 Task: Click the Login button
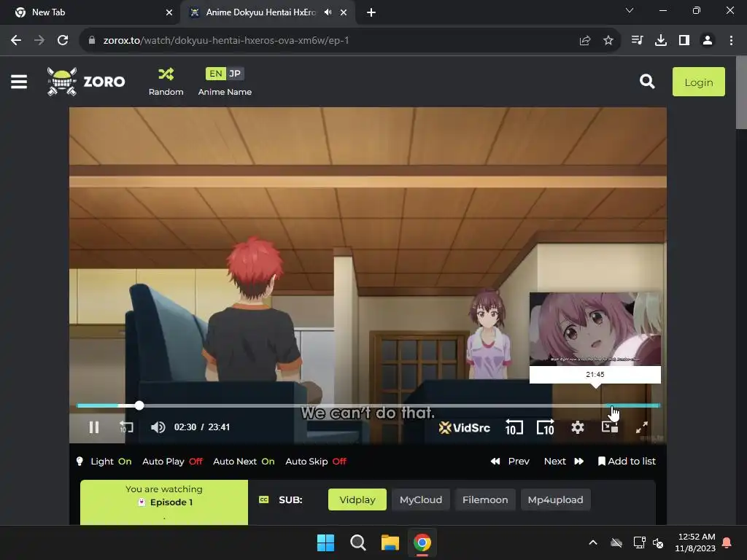pos(698,82)
